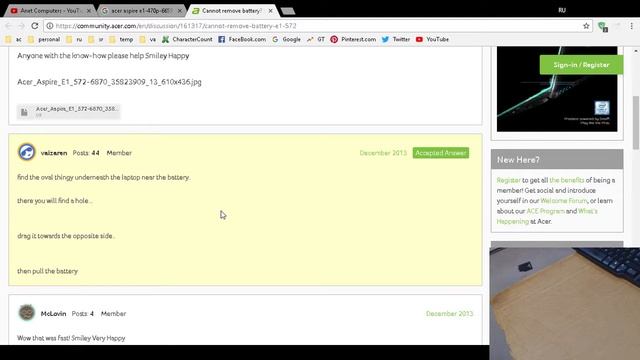The height and width of the screenshot is (360, 640).
Task: Open the GT bookmark
Action: [x=316, y=39]
